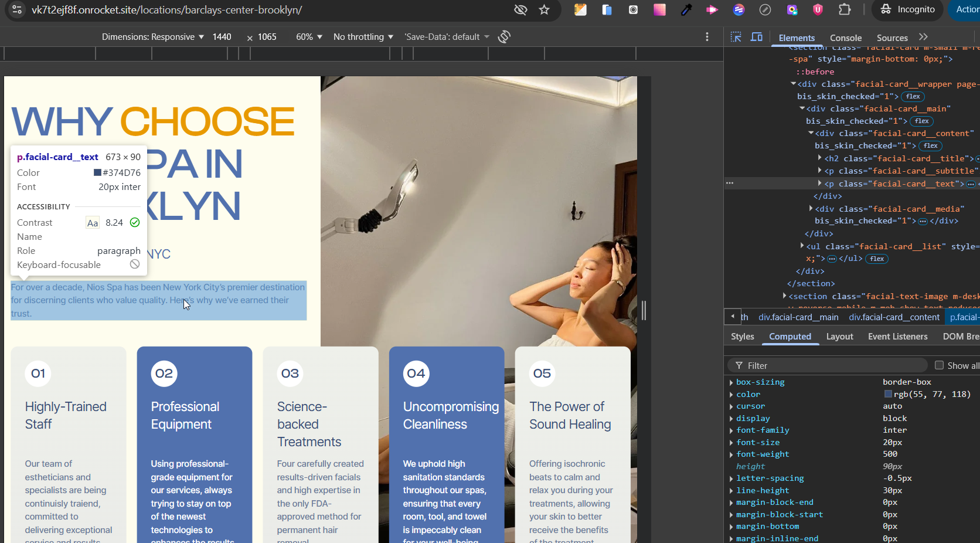
Task: Expand the font-family computed property
Action: (x=731, y=430)
